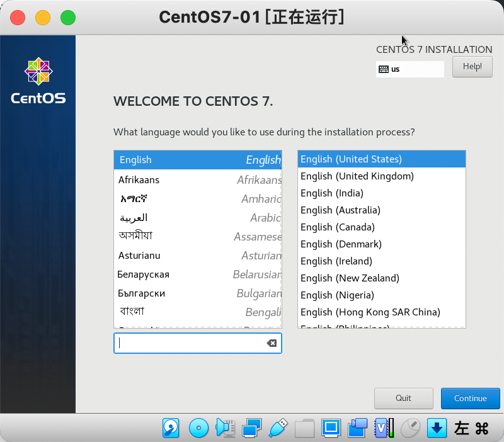Maximize the CentOS7-01 VM window
This screenshot has height=442, width=504.
coord(68,18)
